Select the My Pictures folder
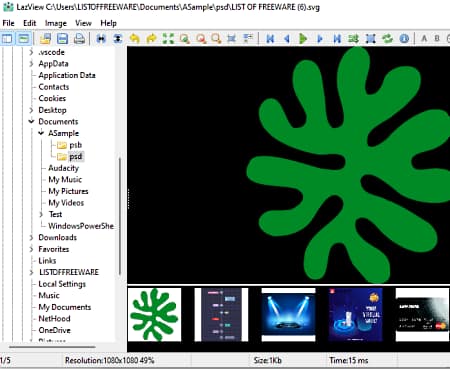The image size is (450, 369). point(68,191)
